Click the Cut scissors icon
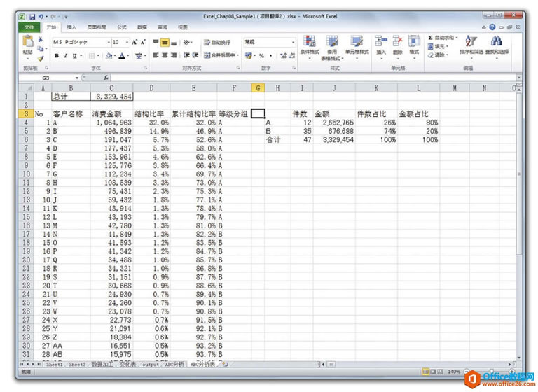Screen dimensions: 538x392 [x=41, y=39]
